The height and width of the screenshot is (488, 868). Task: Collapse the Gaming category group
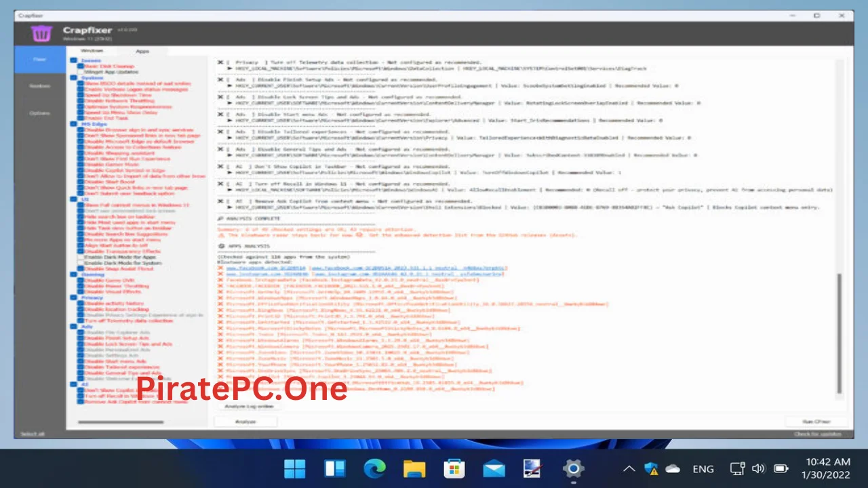(x=74, y=274)
